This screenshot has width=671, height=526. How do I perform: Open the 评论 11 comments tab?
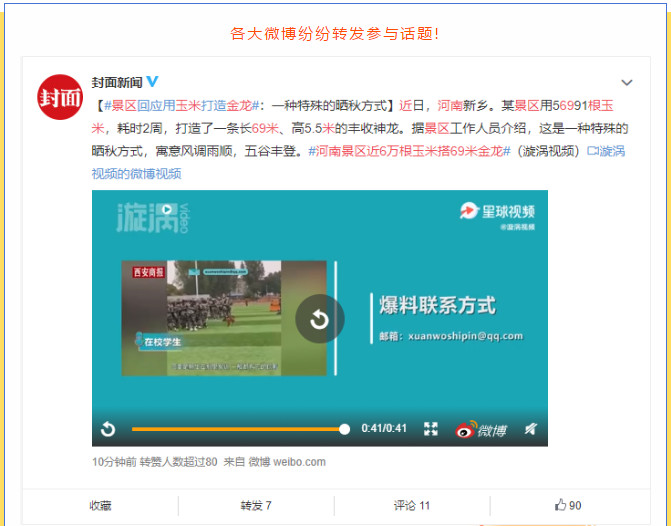pyautogui.click(x=411, y=506)
